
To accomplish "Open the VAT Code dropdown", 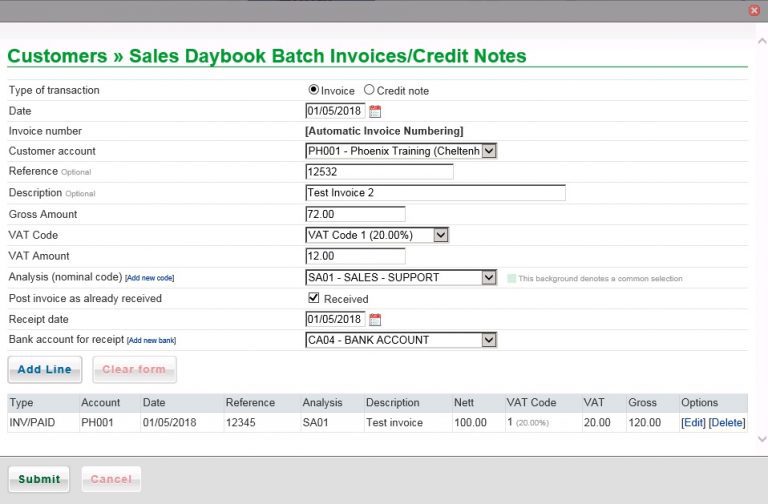I will click(x=377, y=235).
